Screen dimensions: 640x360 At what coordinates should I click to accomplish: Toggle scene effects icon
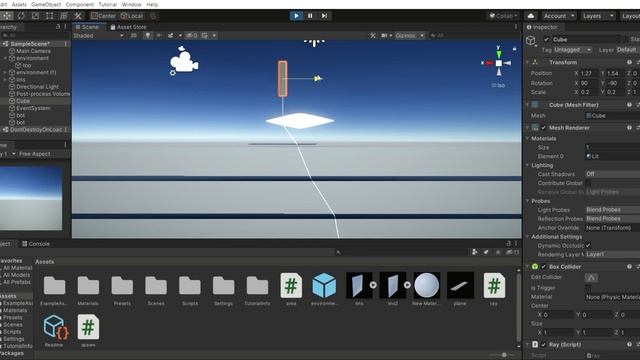(171, 36)
